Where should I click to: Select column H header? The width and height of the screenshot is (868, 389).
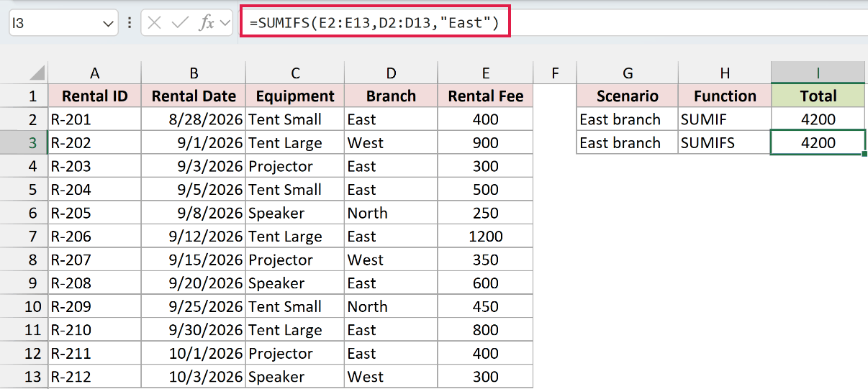(725, 73)
